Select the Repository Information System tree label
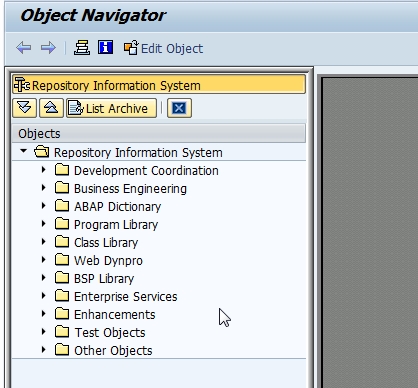The height and width of the screenshot is (388, 418). tap(138, 153)
